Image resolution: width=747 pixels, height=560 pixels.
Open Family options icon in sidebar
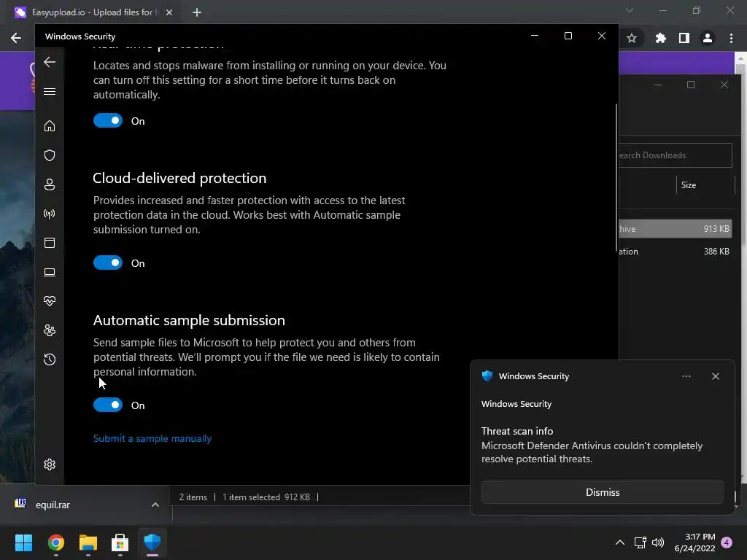pos(50,330)
